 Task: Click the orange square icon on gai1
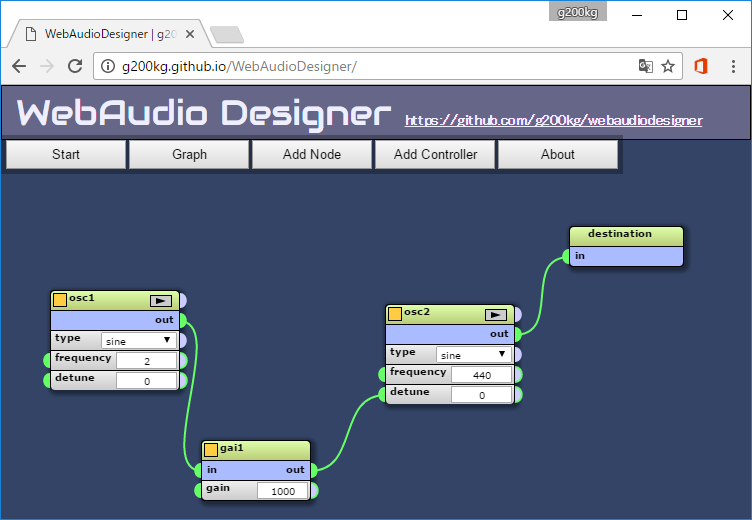(x=211, y=449)
